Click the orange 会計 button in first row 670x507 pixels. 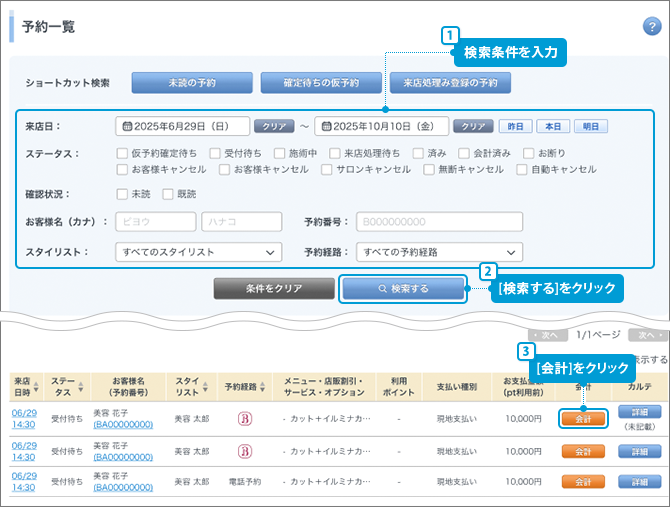(x=583, y=418)
